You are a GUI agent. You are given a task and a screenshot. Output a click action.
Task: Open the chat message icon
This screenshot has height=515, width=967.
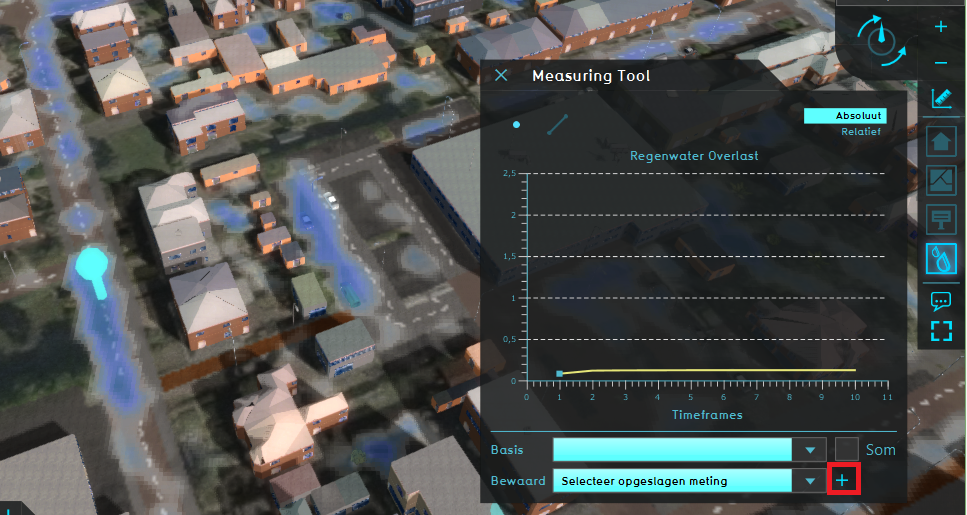(941, 300)
